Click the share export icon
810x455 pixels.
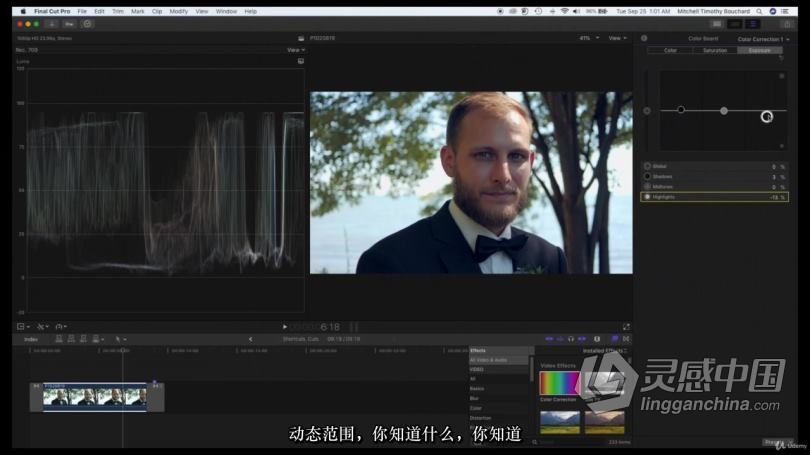[787, 24]
